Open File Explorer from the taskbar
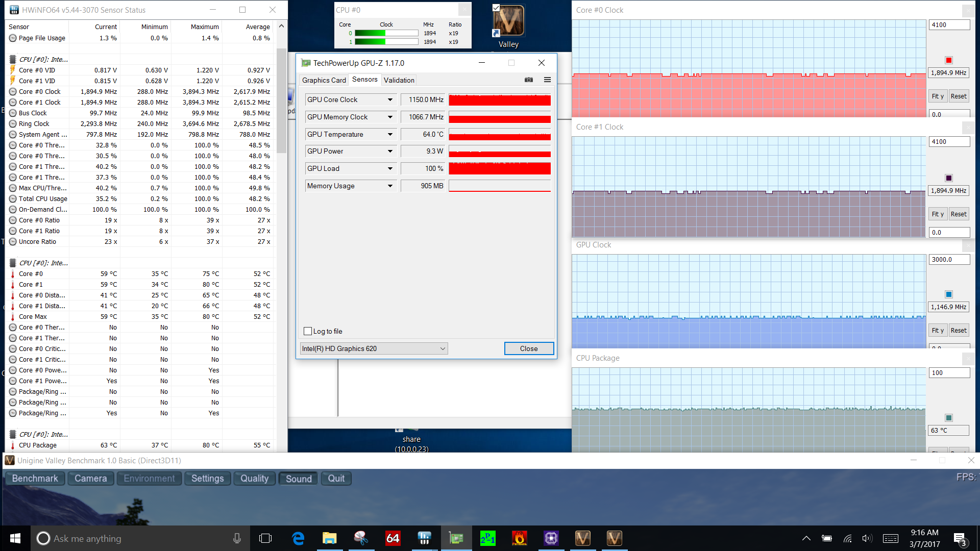Viewport: 980px width, 551px height. pos(329,538)
